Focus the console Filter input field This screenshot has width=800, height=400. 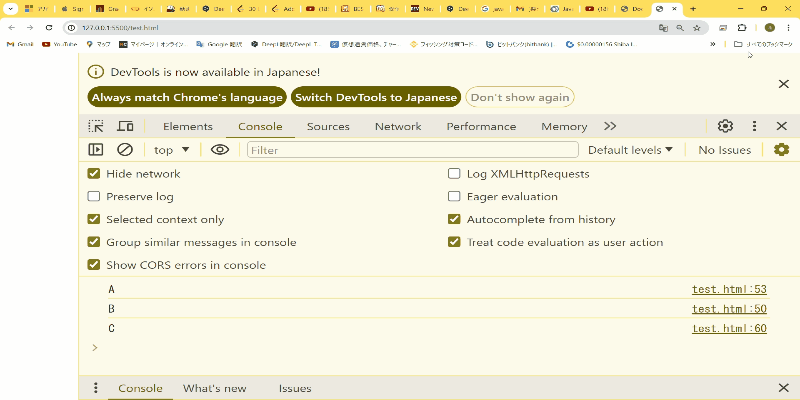point(412,149)
